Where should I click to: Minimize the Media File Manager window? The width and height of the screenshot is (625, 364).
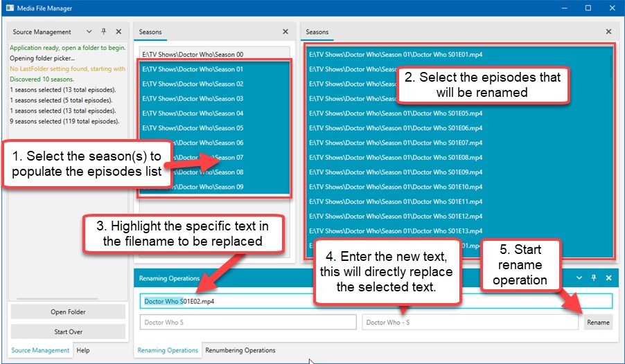(x=565, y=8)
